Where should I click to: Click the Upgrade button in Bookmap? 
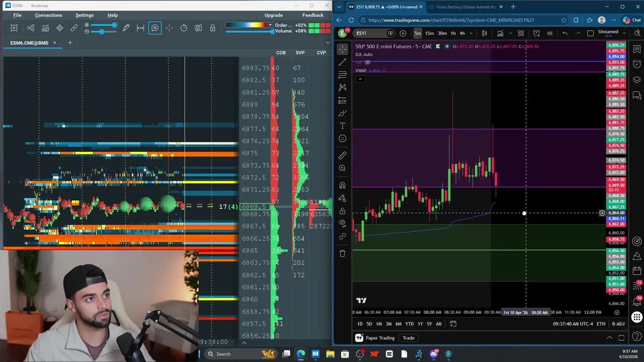pyautogui.click(x=274, y=15)
